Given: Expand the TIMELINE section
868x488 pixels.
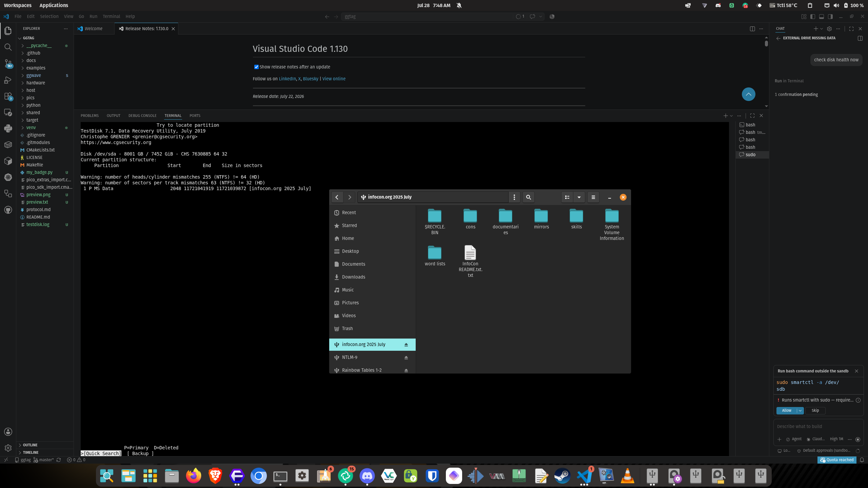Looking at the screenshot, I should coord(31,452).
